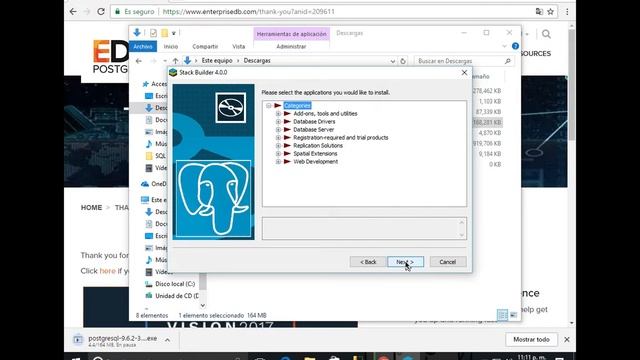Click the quick access properties checkmark icon
Image resolution: width=640 pixels, height=360 pixels.
coord(153,33)
